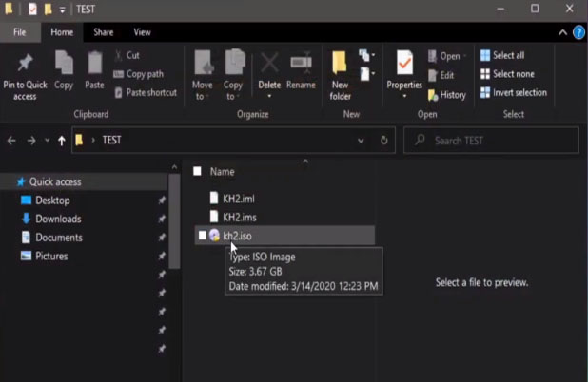Open Properties from the ribbon
The width and height of the screenshot is (588, 382).
[403, 65]
